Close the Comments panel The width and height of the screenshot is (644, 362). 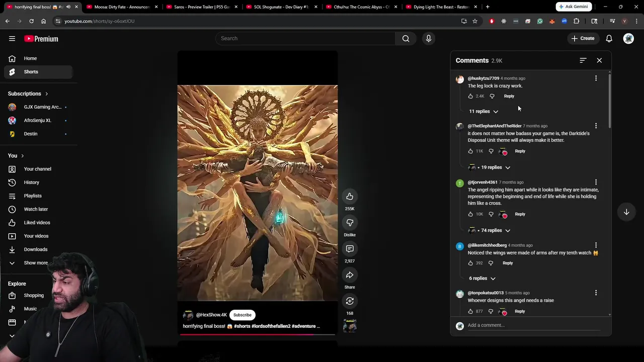coord(599,60)
